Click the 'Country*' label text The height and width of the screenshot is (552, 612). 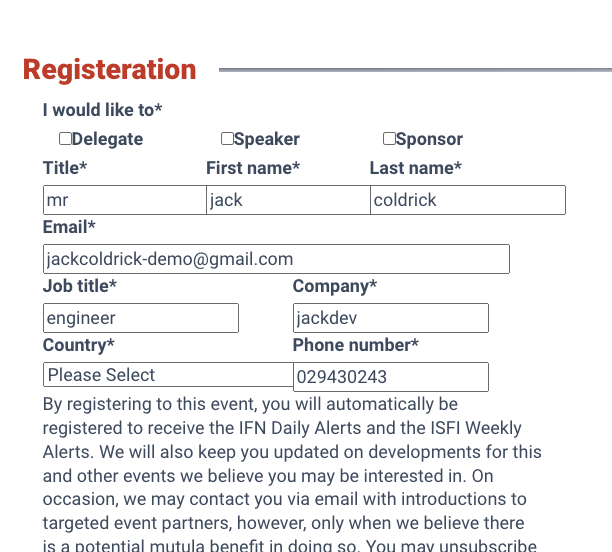point(78,345)
